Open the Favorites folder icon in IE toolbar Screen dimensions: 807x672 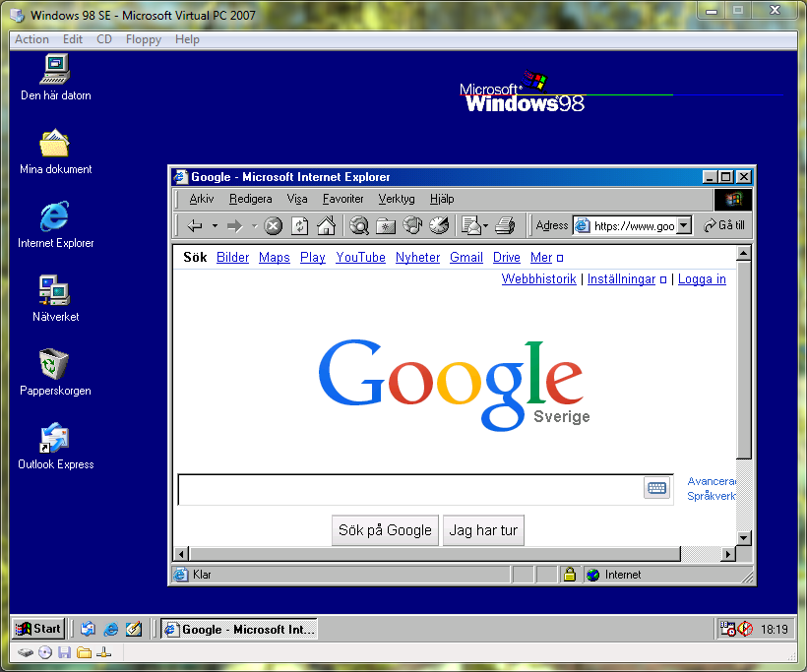pyautogui.click(x=386, y=226)
